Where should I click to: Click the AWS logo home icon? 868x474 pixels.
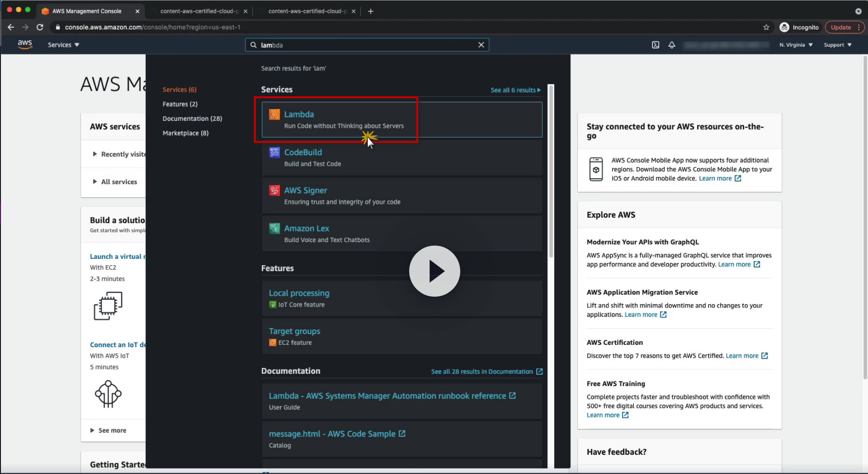25,44
